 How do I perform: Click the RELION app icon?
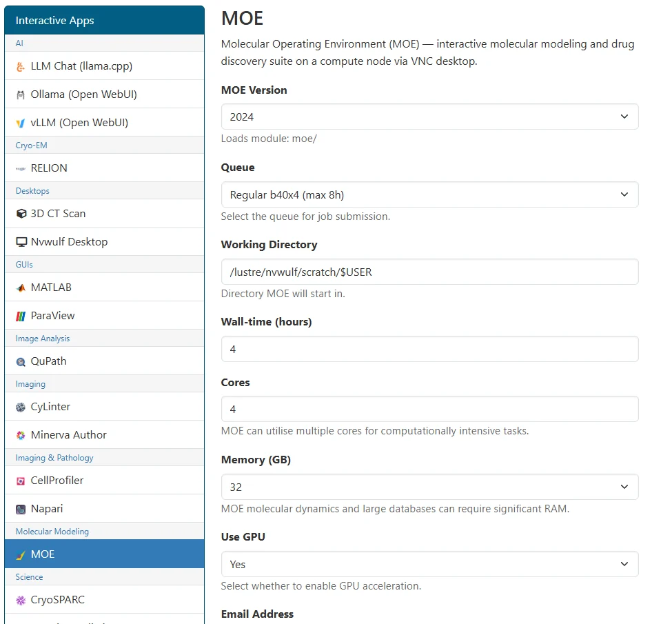point(21,168)
